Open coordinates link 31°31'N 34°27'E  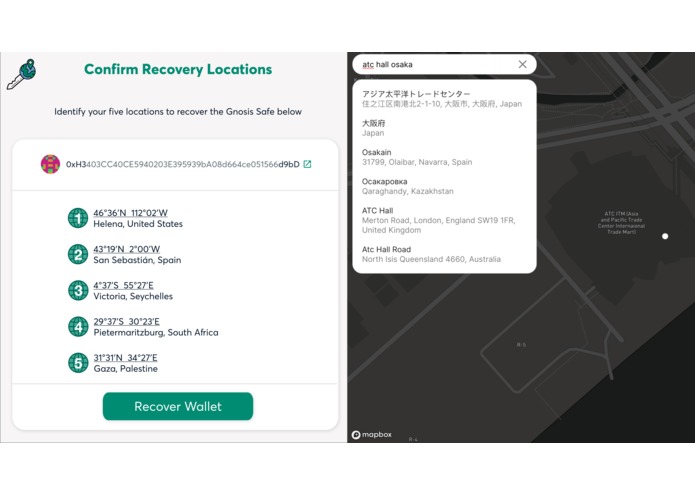pos(125,358)
